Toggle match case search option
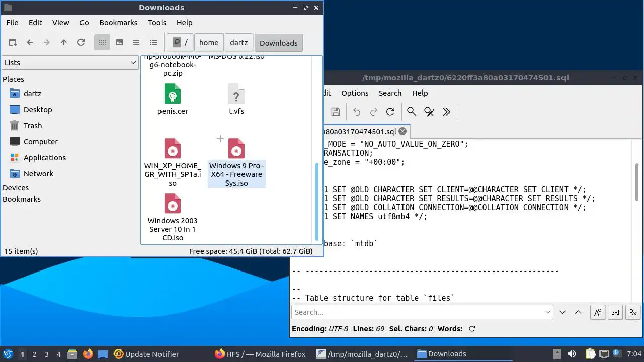 [x=597, y=312]
